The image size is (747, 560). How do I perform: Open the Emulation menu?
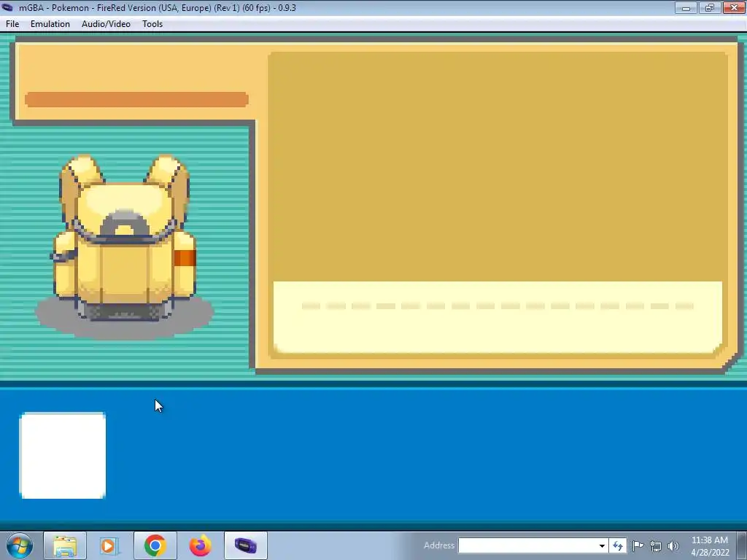[x=50, y=24]
